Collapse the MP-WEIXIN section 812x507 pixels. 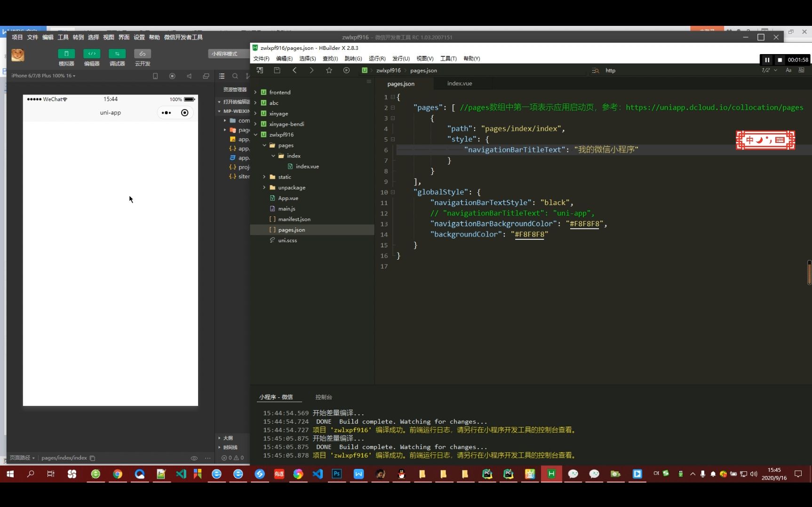tap(234, 111)
